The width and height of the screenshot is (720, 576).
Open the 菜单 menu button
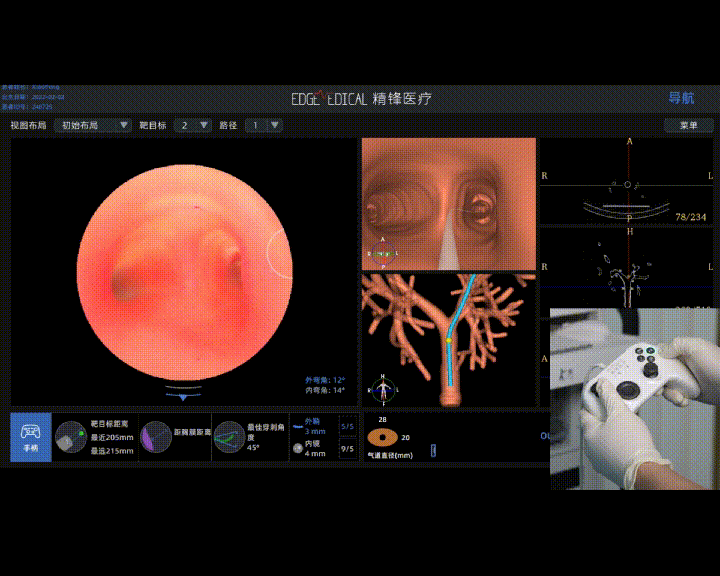pyautogui.click(x=688, y=125)
